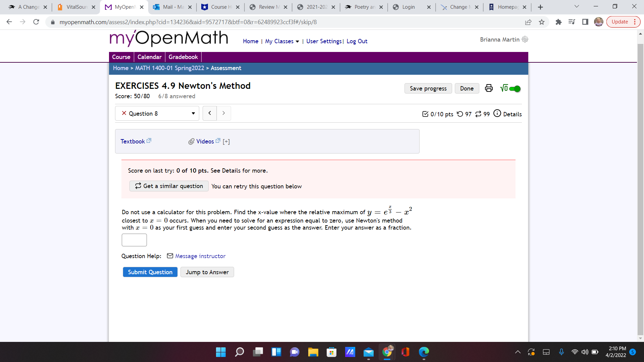Click Get a similar question
This screenshot has height=362, width=644.
pyautogui.click(x=169, y=186)
